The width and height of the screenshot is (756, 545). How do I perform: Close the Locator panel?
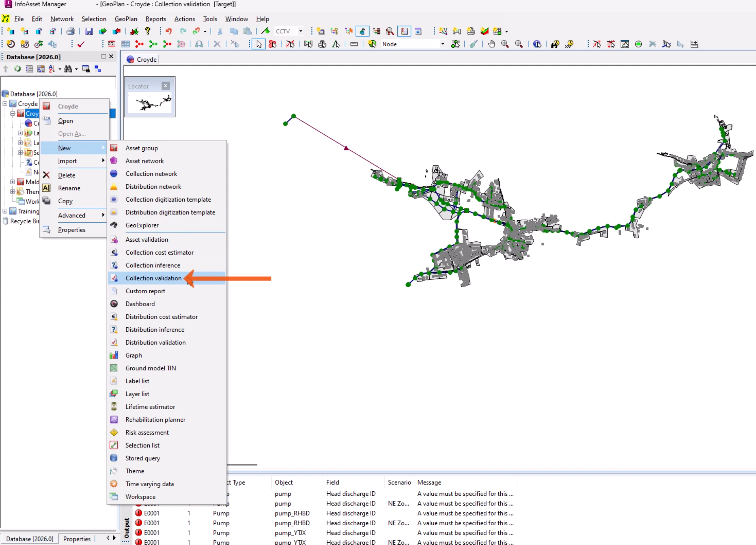pyautogui.click(x=165, y=86)
